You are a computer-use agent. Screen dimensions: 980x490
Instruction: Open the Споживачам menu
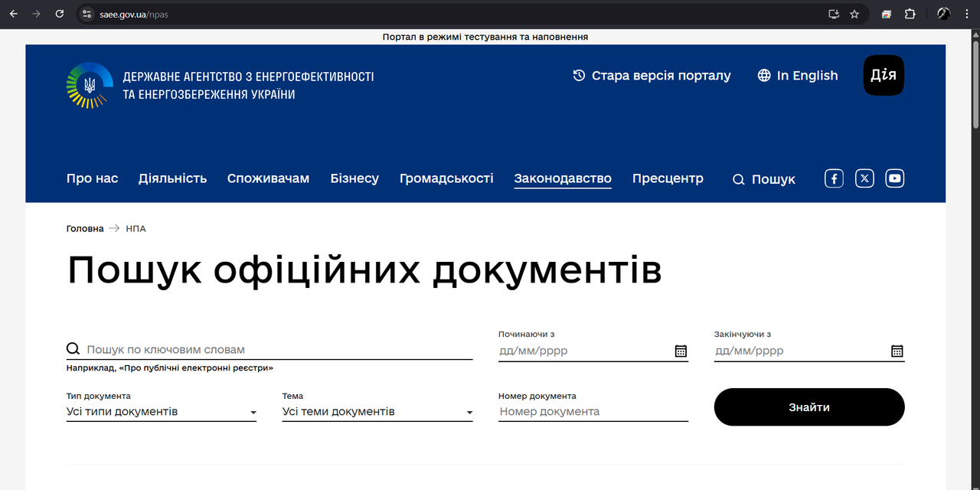(x=268, y=178)
